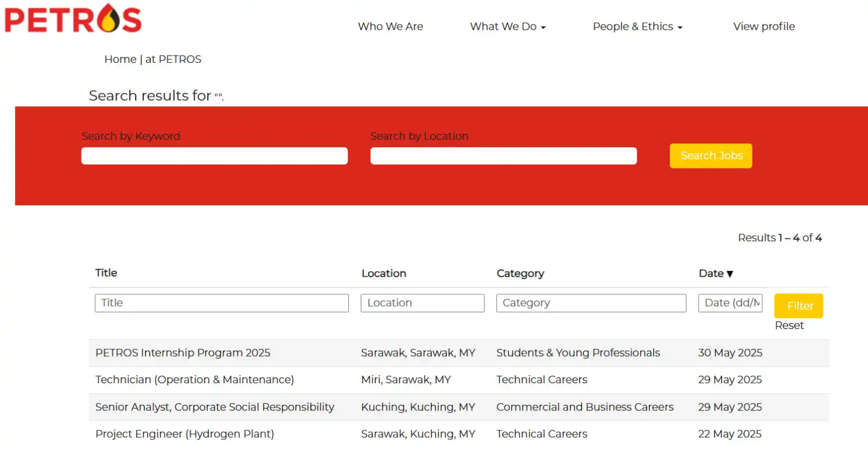Apply filters with the Filter button

(799, 306)
